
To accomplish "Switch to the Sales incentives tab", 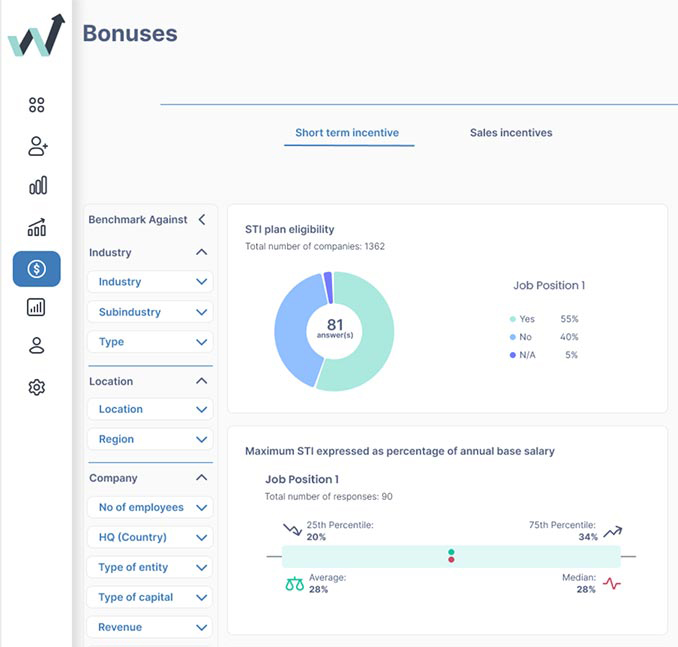I will click(511, 133).
